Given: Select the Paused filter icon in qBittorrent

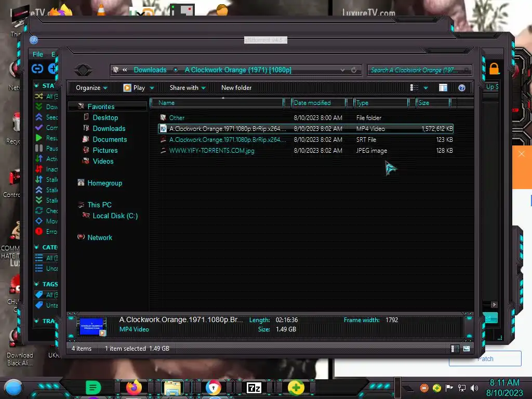Looking at the screenshot, I should pyautogui.click(x=39, y=148).
